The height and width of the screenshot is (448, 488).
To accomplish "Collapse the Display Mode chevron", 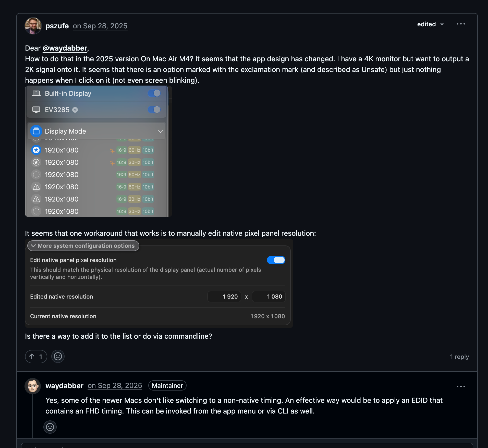I will pyautogui.click(x=161, y=131).
